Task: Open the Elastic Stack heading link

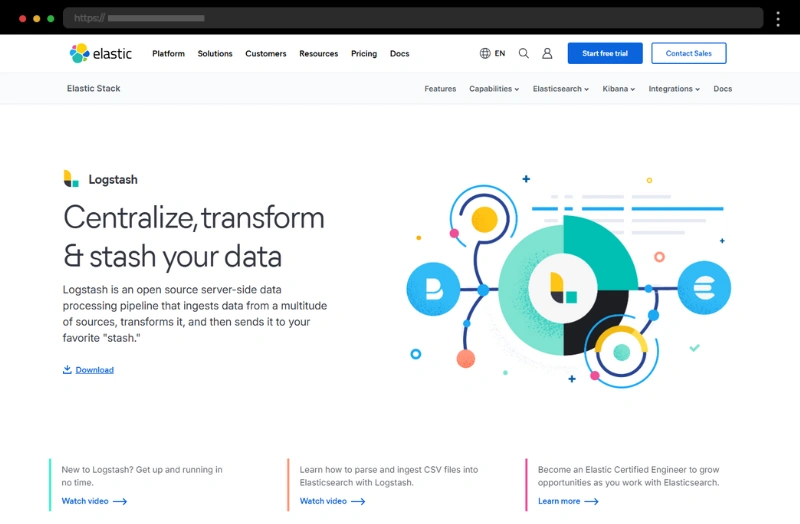Action: [x=94, y=88]
